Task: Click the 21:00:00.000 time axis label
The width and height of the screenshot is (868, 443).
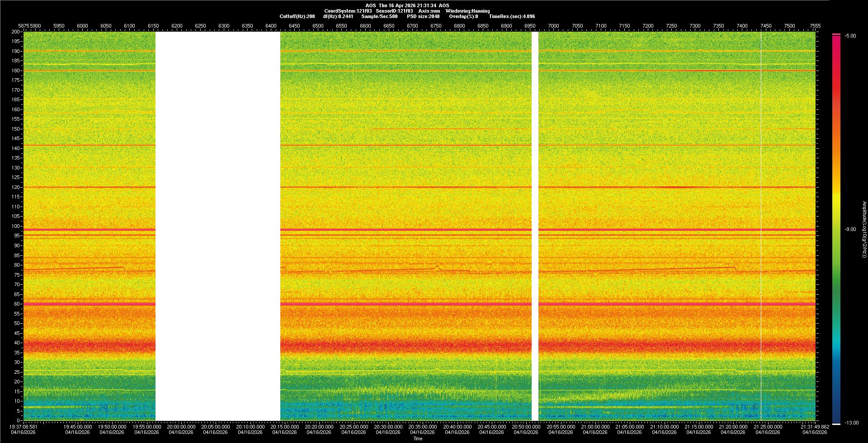Action: 595,427
